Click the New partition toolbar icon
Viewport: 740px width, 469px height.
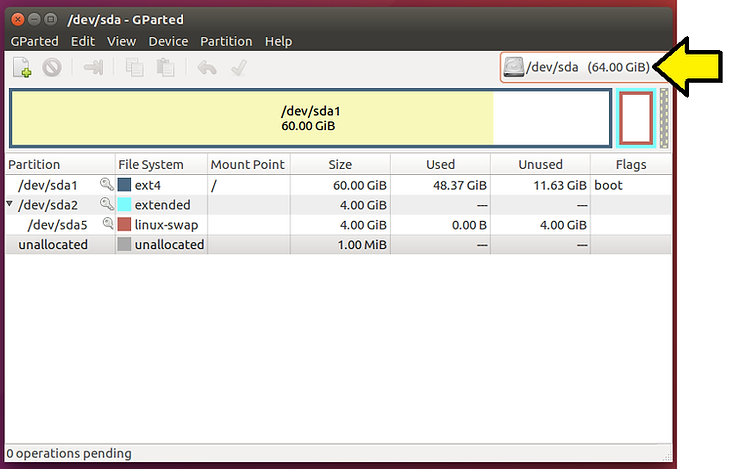22,68
